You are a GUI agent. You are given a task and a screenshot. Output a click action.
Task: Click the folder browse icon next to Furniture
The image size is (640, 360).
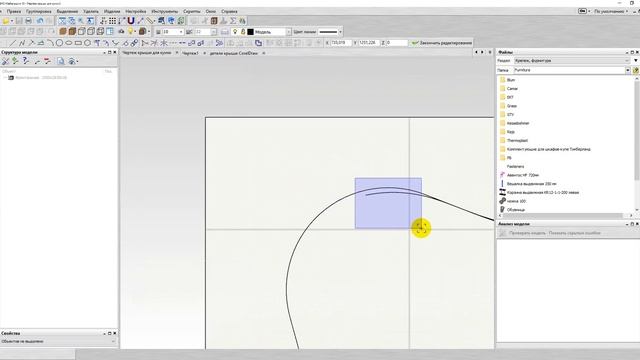coord(636,71)
